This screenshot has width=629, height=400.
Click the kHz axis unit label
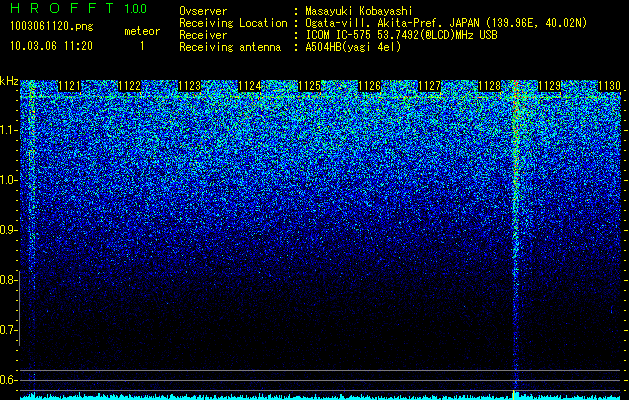point(9,81)
